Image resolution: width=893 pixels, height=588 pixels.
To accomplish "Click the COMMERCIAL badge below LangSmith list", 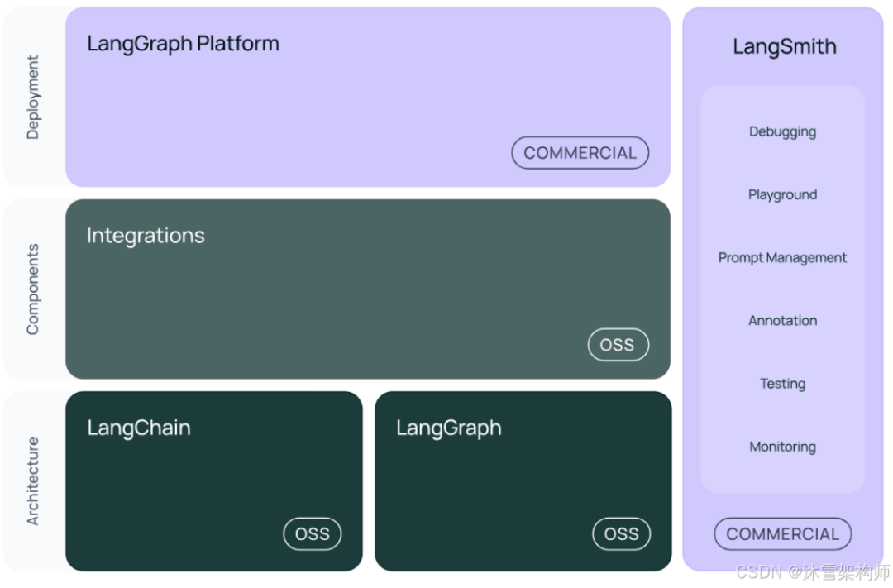I will (x=782, y=534).
